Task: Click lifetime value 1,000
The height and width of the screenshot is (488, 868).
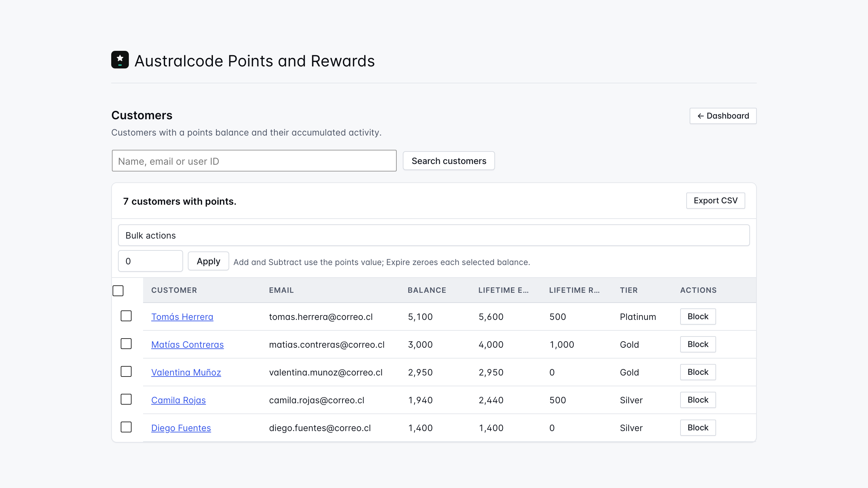Action: point(561,344)
